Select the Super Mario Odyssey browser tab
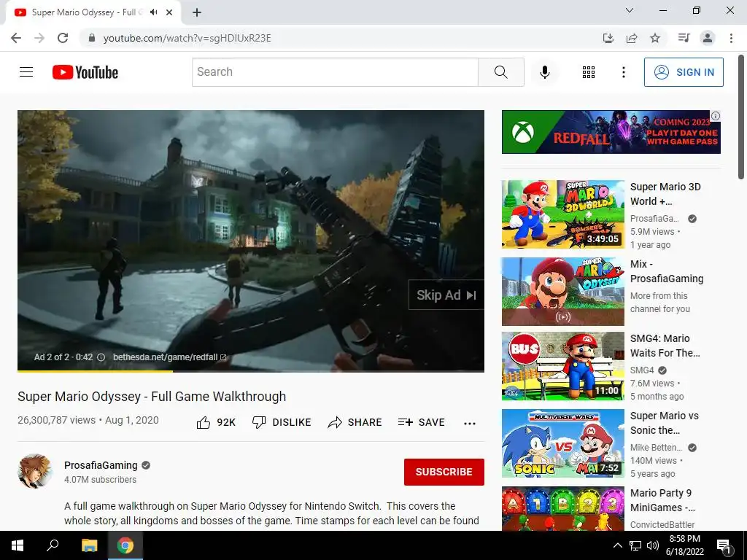 point(93,12)
